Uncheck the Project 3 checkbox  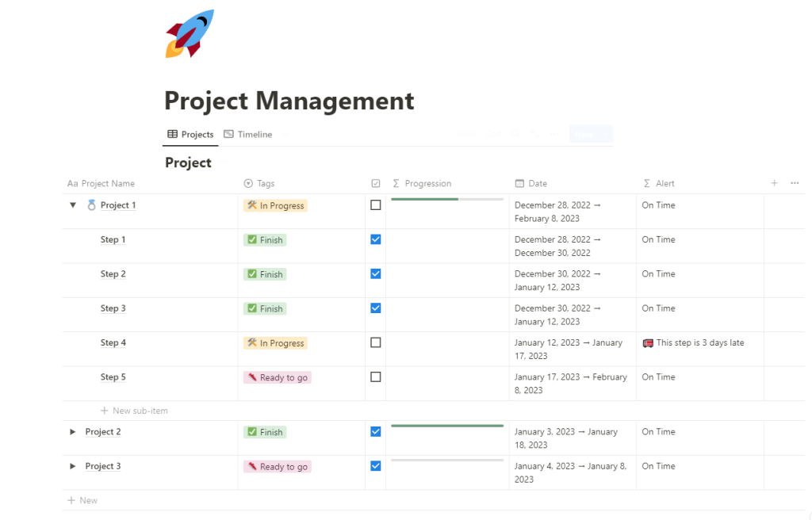point(376,466)
